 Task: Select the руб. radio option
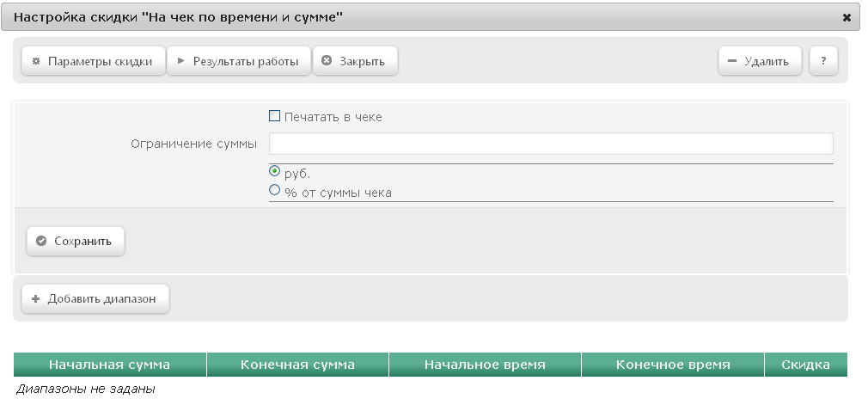click(x=274, y=171)
